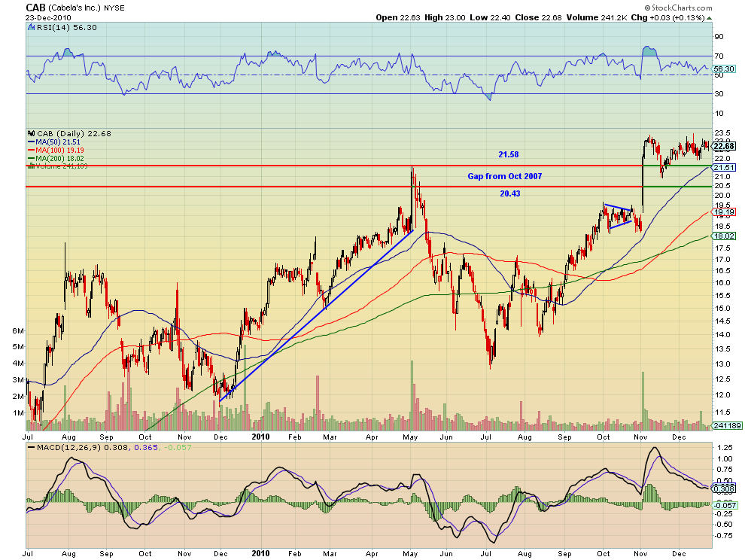Click the MA(100) 19.19 legend entry
This screenshot has height=560, width=745.
56,150
